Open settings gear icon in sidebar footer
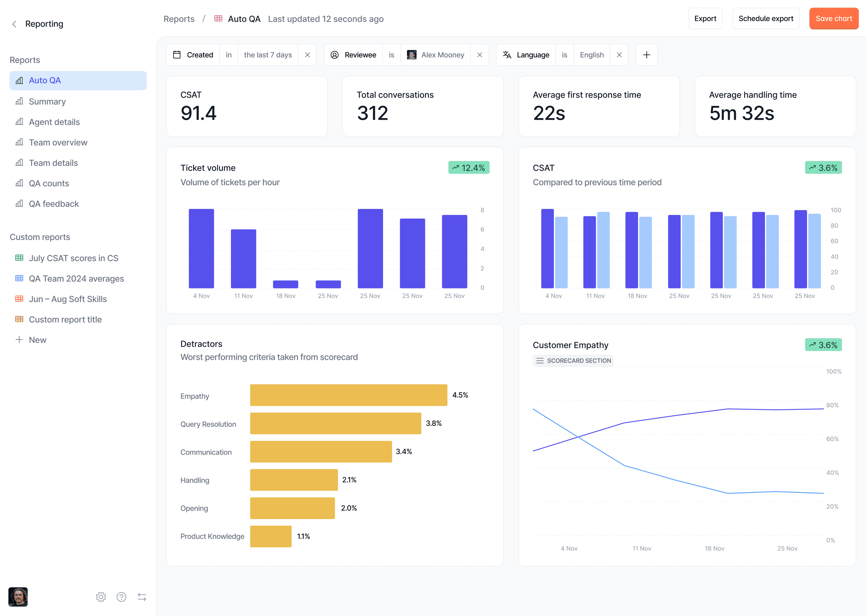The height and width of the screenshot is (616, 866). coord(101,597)
